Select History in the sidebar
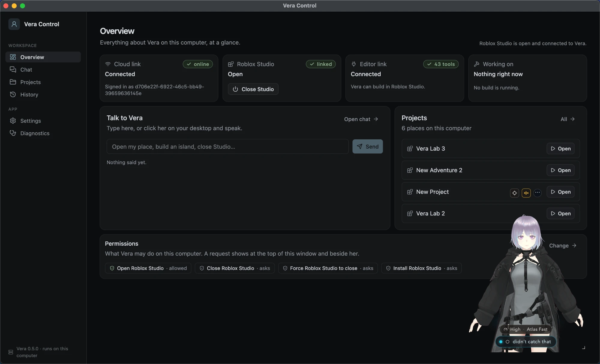The height and width of the screenshot is (364, 600). click(x=43, y=95)
